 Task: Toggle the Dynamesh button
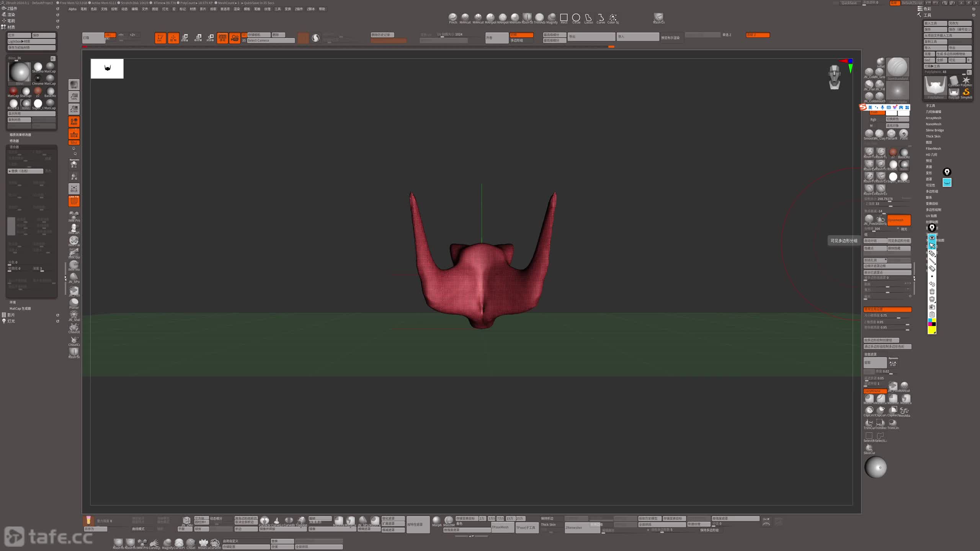coord(898,220)
